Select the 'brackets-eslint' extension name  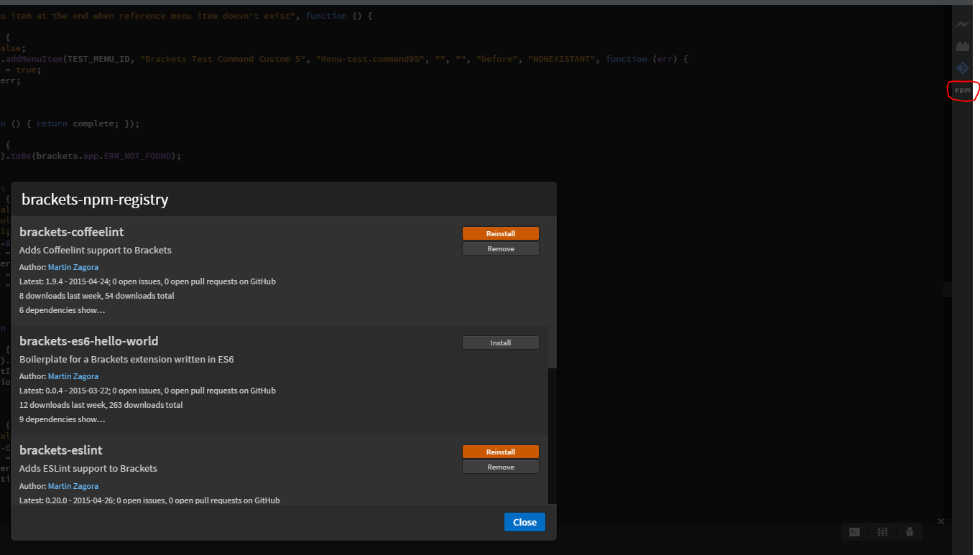61,450
